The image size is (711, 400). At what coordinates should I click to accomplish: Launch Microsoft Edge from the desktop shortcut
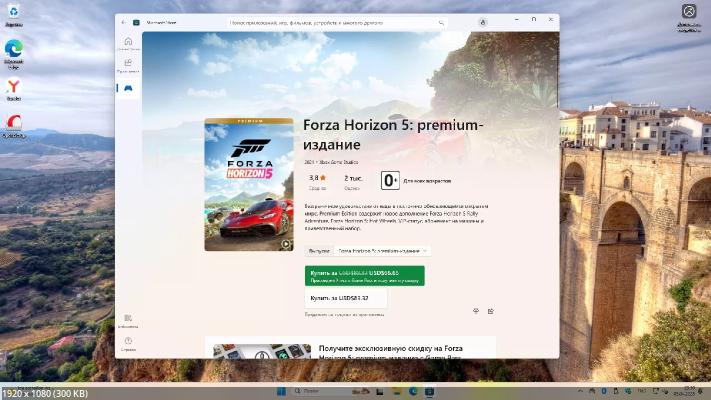(14, 54)
